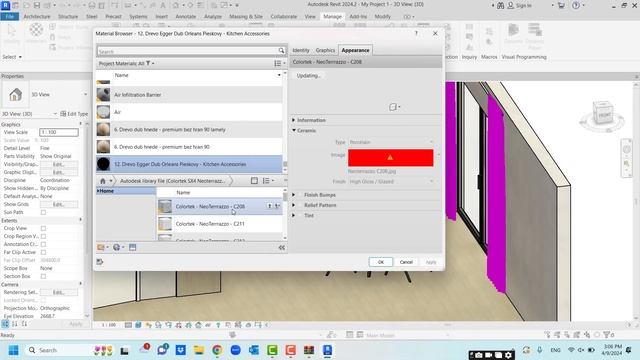Click the 3D view house icon in Properties
The width and height of the screenshot is (640, 360).
[x=16, y=95]
